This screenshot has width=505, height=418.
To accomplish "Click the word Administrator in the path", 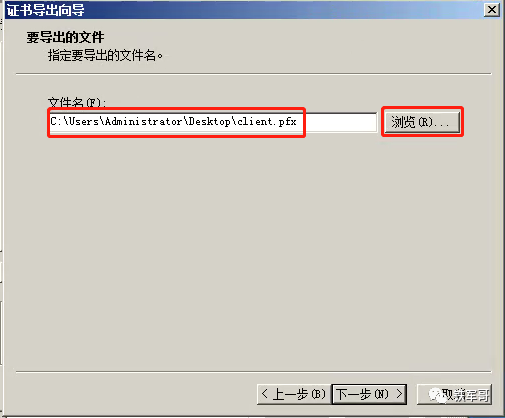I will point(144,122).
